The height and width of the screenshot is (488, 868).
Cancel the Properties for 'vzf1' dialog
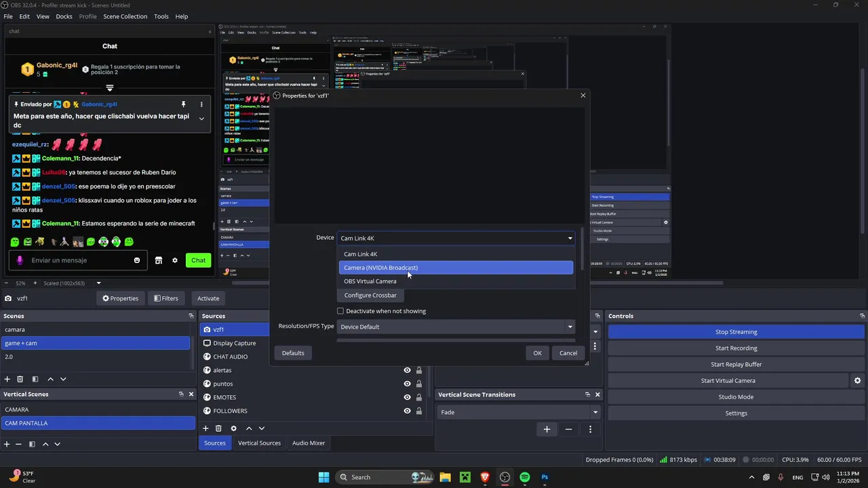pos(568,353)
